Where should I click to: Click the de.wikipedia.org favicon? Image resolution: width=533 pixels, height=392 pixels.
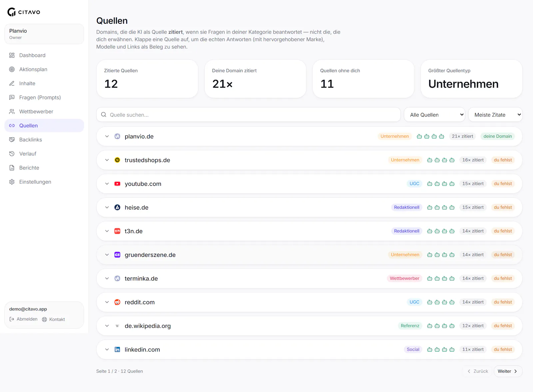(117, 326)
